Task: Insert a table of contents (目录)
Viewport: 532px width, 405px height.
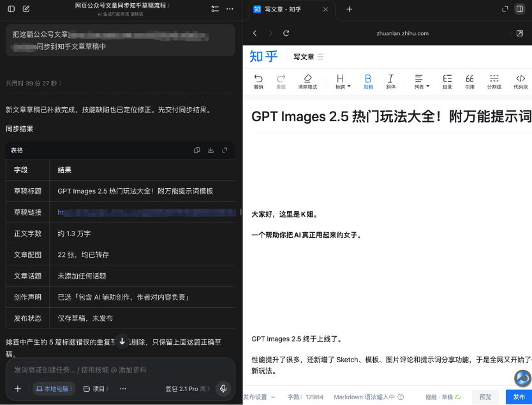Action: pos(447,82)
